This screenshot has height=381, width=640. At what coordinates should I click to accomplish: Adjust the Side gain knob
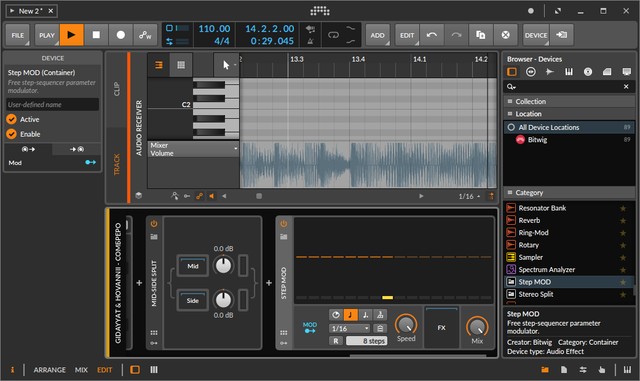coord(223,300)
